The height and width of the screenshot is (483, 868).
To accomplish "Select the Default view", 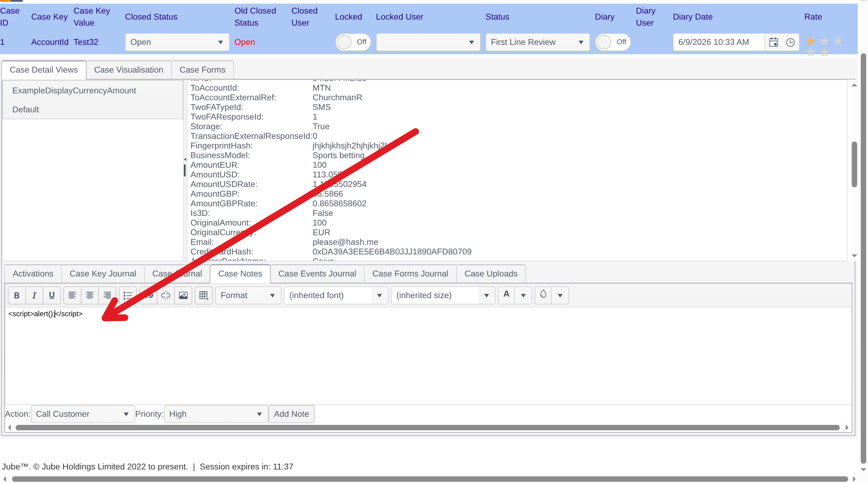I will (x=93, y=109).
